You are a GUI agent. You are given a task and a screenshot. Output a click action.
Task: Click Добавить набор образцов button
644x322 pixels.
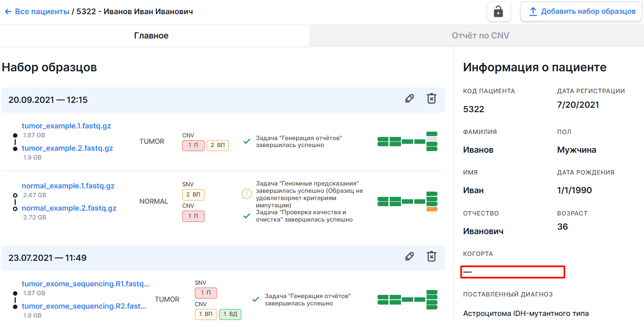click(582, 11)
